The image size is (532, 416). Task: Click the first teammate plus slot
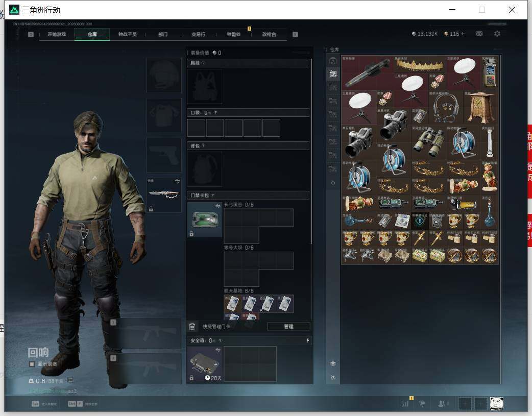465,404
